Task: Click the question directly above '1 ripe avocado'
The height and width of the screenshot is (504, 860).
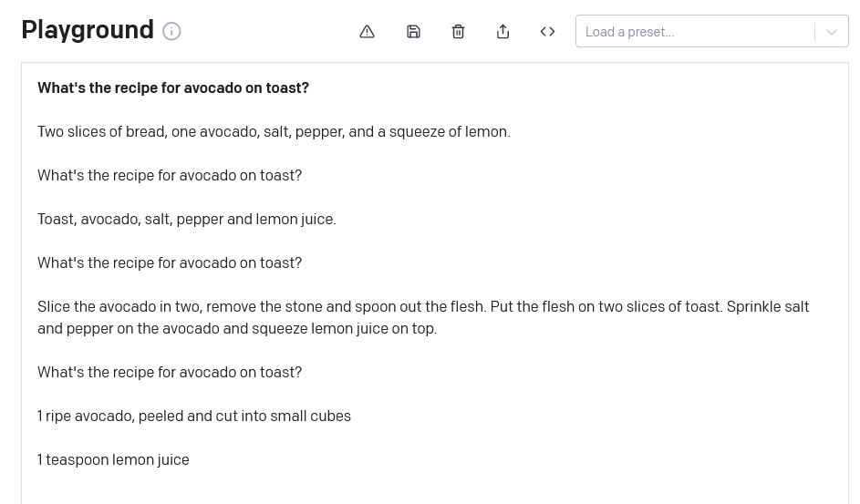Action: pos(170,372)
